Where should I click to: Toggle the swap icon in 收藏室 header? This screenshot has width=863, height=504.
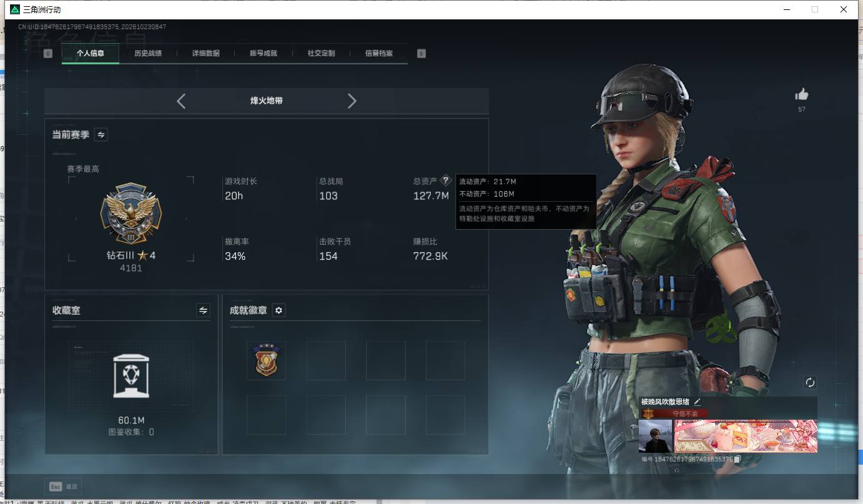click(203, 310)
